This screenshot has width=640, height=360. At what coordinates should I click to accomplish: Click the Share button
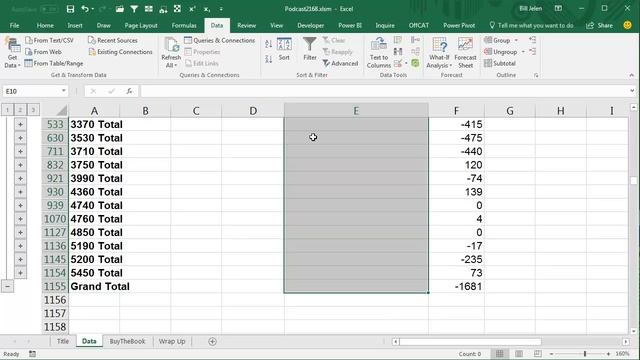[x=600, y=25]
